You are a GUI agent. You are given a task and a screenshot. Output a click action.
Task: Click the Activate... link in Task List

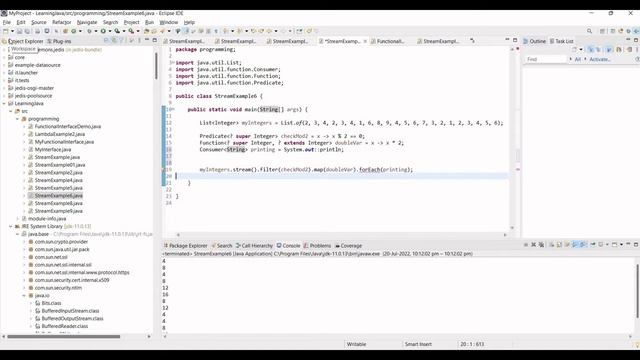coord(600,59)
